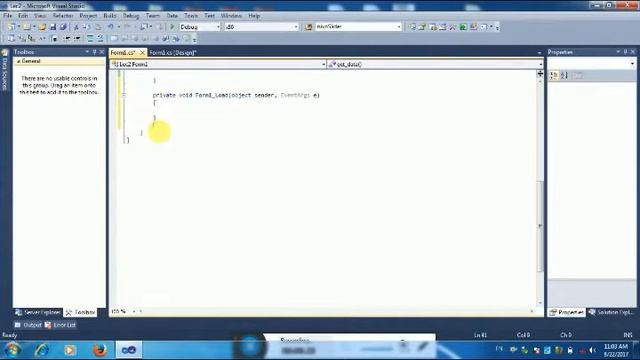This screenshot has width=640, height=360.
Task: Open Firefox from the taskbar
Action: coord(99,350)
